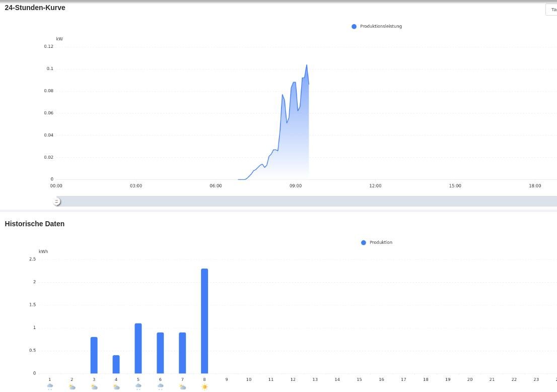Click the rain cloud icon under day 5

[x=138, y=386]
